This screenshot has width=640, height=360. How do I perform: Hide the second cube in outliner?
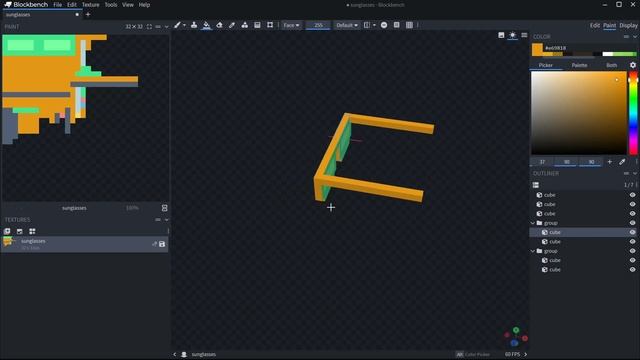click(x=632, y=204)
